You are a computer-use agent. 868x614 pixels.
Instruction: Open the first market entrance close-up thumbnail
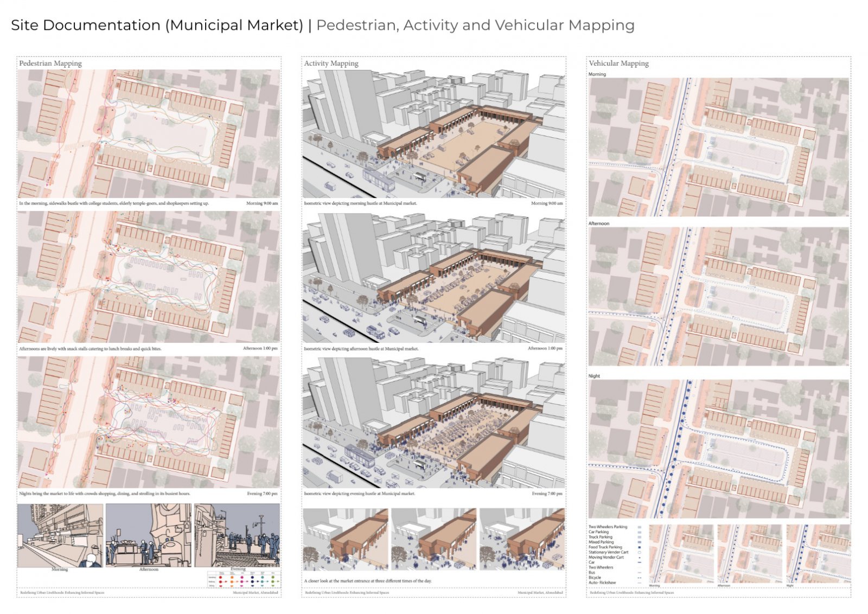click(346, 539)
